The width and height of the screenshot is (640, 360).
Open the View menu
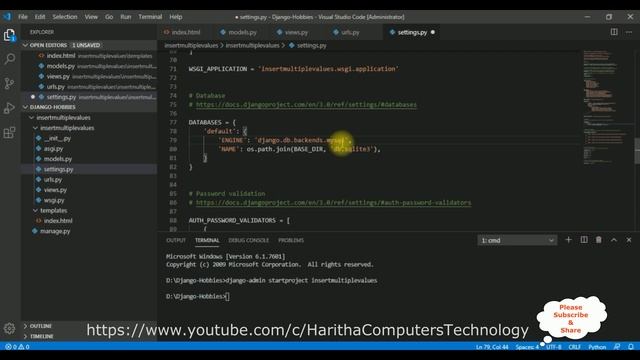pos(91,17)
